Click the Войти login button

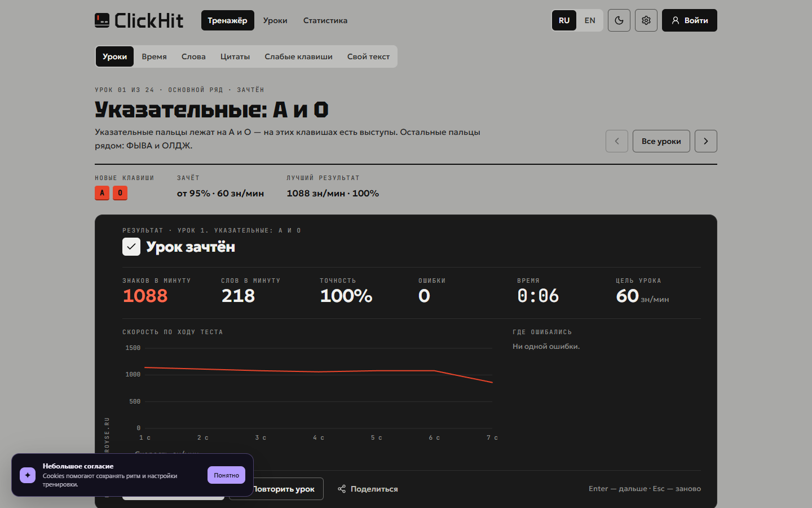click(x=690, y=20)
